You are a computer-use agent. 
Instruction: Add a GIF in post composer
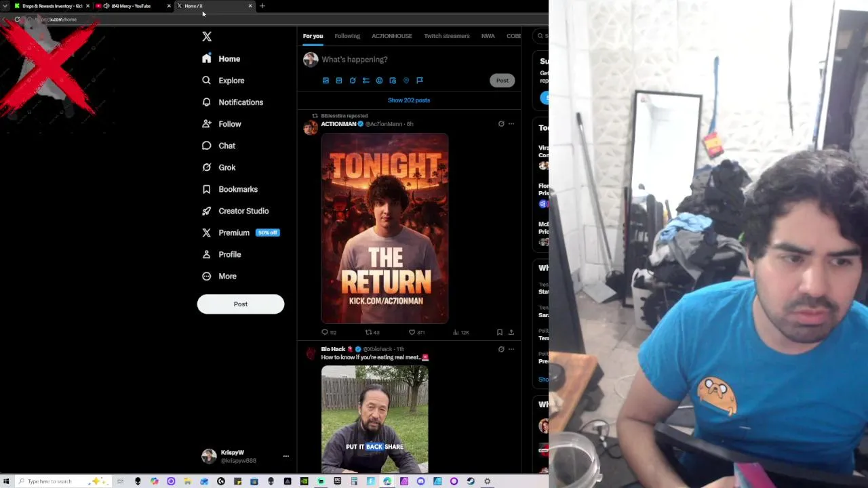[x=339, y=80]
